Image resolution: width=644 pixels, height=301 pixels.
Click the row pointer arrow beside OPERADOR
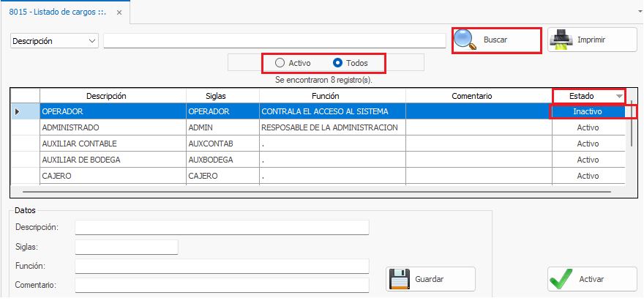(x=18, y=111)
